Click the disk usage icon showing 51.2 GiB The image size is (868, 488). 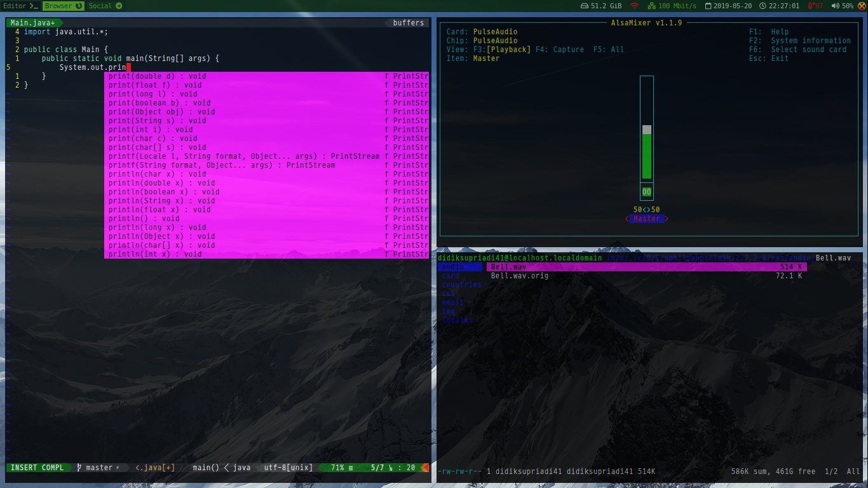[x=585, y=6]
